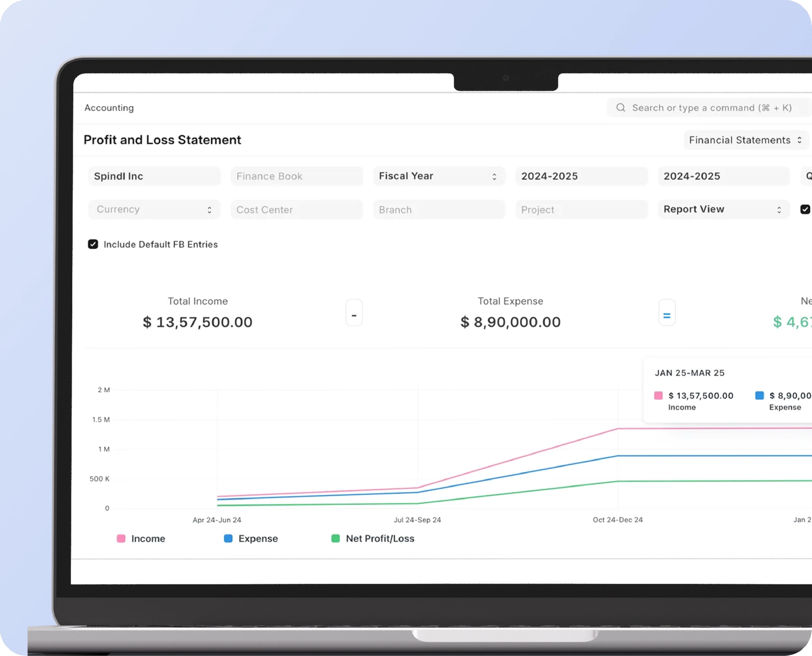Click the search magnifier icon
This screenshot has height=656, width=812.
click(x=620, y=108)
